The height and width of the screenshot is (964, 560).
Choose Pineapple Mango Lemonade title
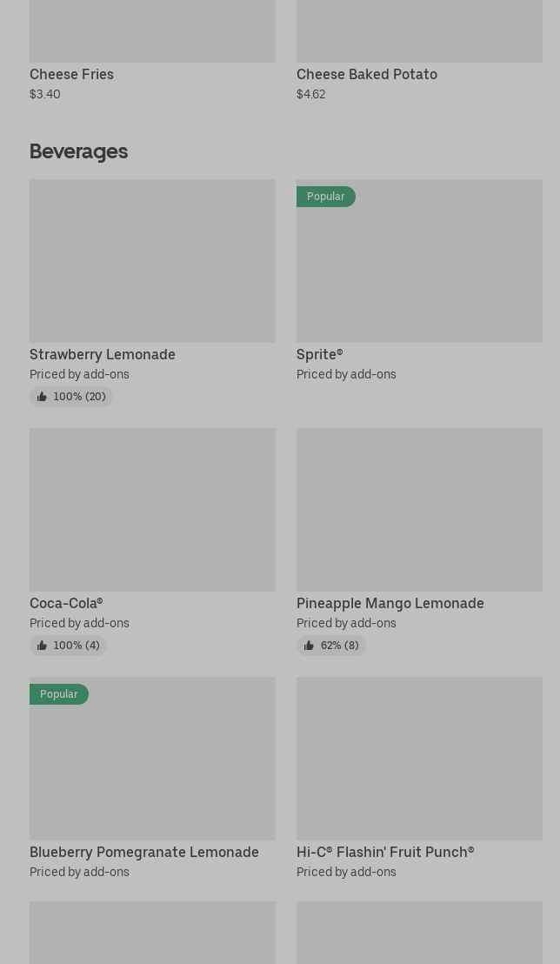(390, 604)
